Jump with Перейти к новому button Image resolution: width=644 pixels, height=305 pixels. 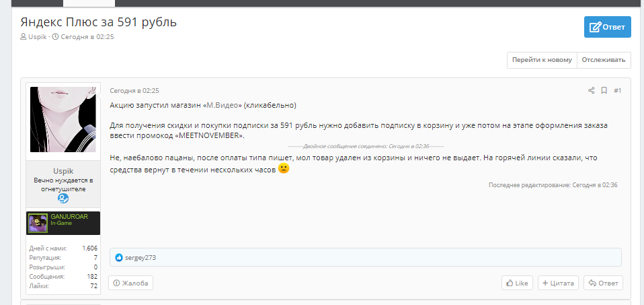542,60
